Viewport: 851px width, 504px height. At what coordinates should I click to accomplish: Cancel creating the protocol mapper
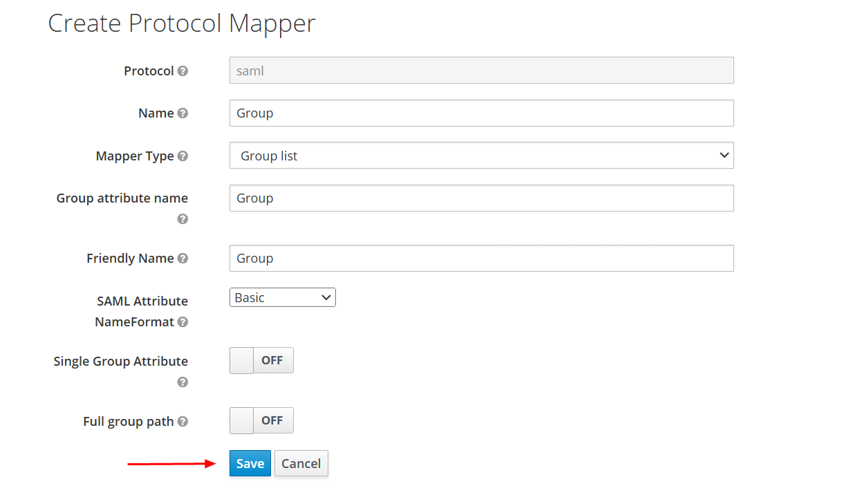pyautogui.click(x=301, y=464)
